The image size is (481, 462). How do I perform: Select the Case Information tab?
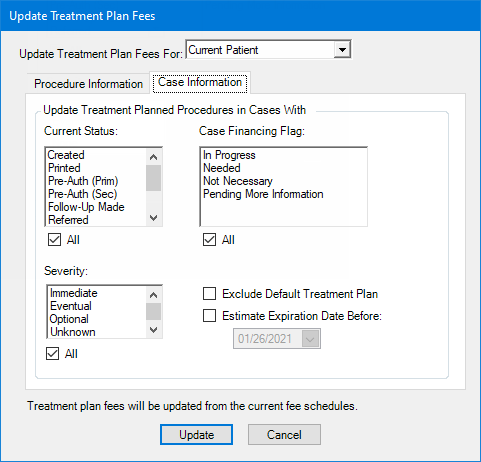tap(200, 82)
